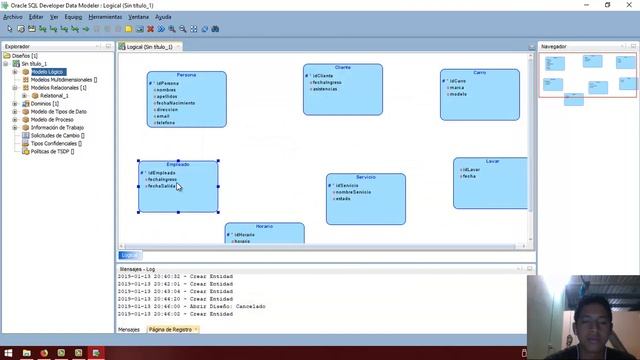
Task: Pick the second green relation tool
Action: pos(53,29)
